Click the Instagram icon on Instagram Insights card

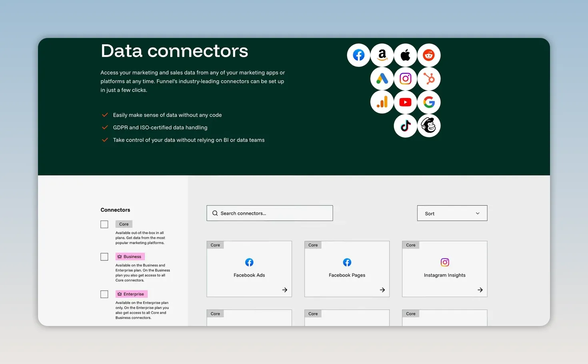pyautogui.click(x=445, y=262)
